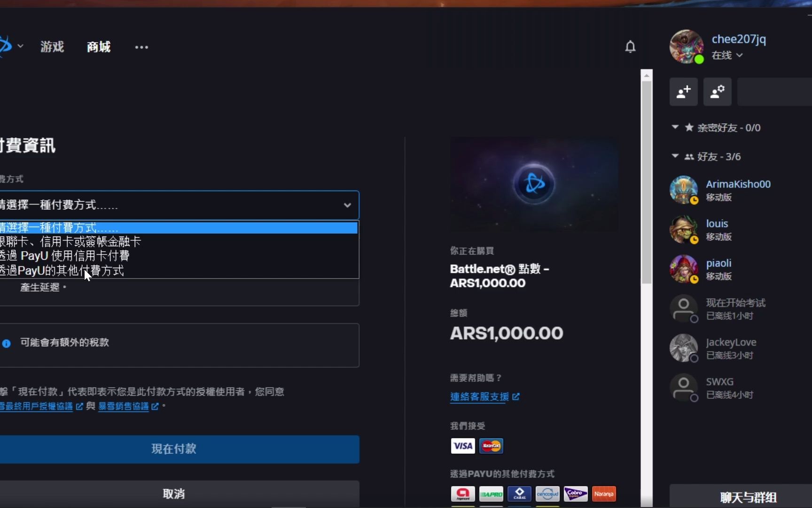Click the Cabal payment icon

click(x=519, y=494)
